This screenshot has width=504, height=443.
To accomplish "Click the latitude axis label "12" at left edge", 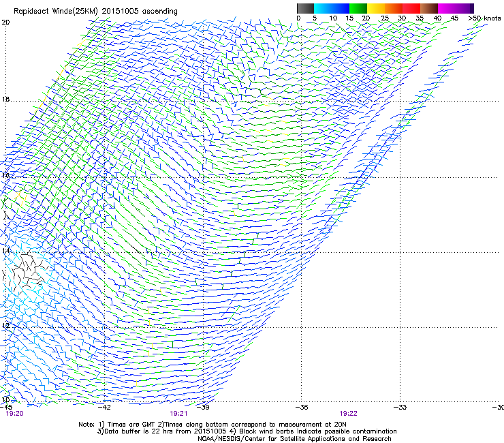I will tap(5, 326).
